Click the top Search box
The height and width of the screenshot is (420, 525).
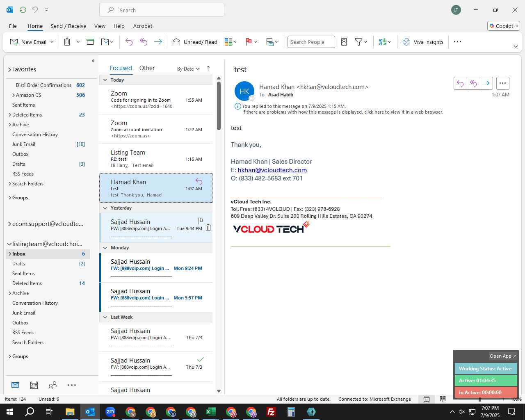point(162,10)
